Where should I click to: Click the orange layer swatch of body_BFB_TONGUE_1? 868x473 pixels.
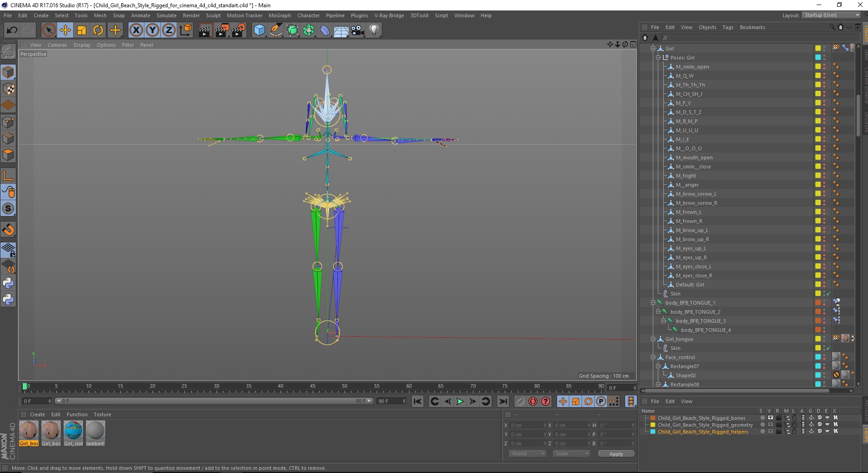pyautogui.click(x=818, y=303)
